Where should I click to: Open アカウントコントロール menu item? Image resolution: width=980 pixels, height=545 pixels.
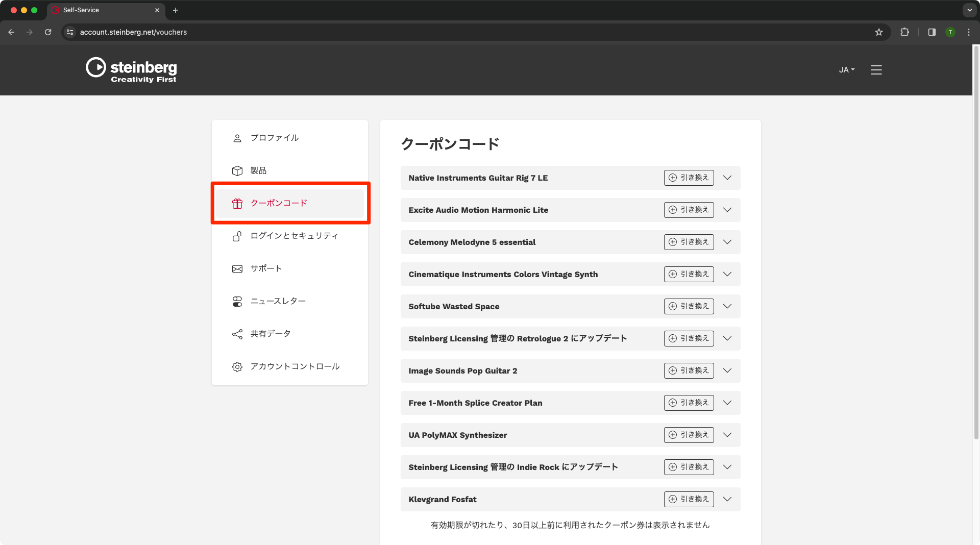pos(290,366)
